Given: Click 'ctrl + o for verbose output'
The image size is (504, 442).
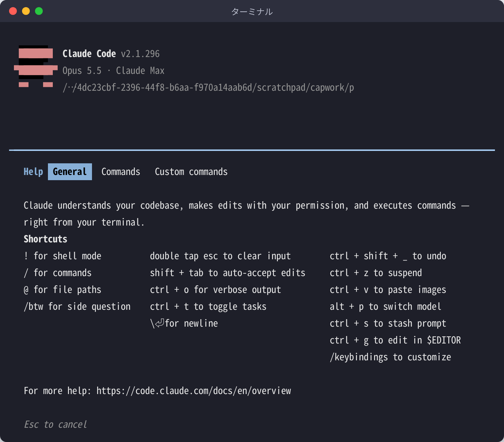Looking at the screenshot, I should click(x=215, y=290).
